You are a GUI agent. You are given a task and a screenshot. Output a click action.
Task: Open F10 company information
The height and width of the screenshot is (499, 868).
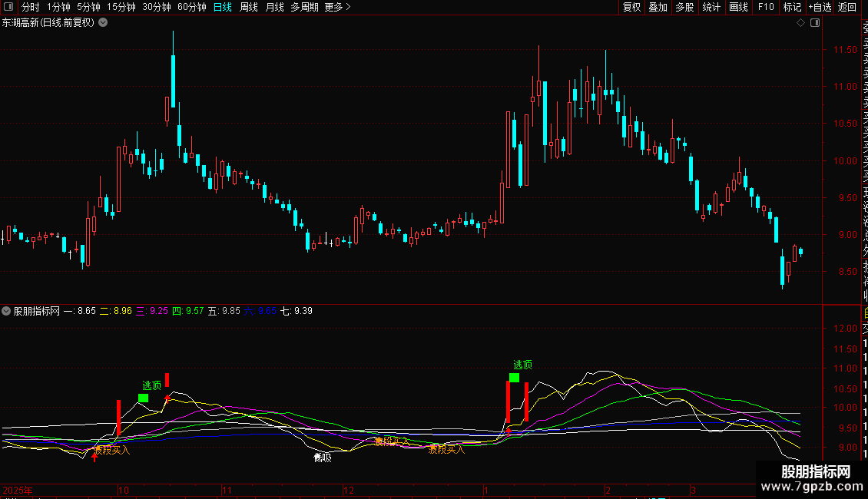click(x=766, y=7)
